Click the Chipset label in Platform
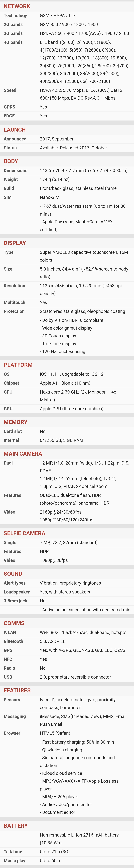This screenshot has height=868, width=134. pyautogui.click(x=11, y=383)
